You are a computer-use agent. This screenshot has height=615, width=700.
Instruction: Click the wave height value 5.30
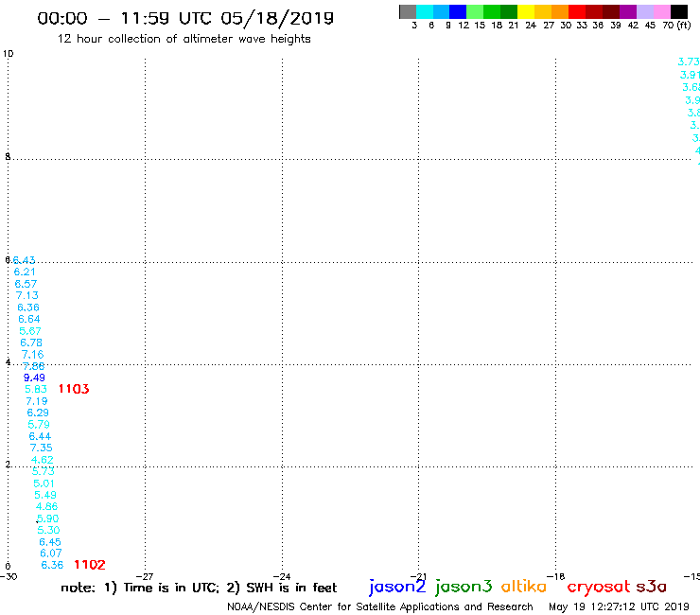pyautogui.click(x=48, y=530)
